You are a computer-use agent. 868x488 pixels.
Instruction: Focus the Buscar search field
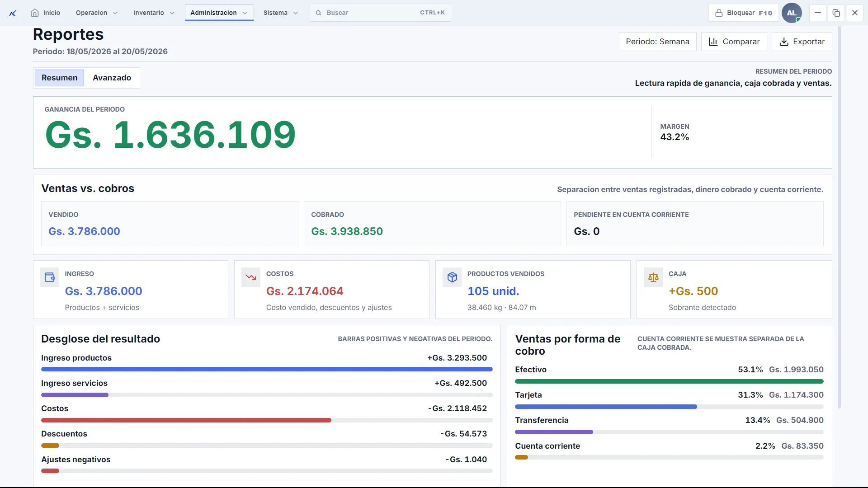click(x=380, y=13)
